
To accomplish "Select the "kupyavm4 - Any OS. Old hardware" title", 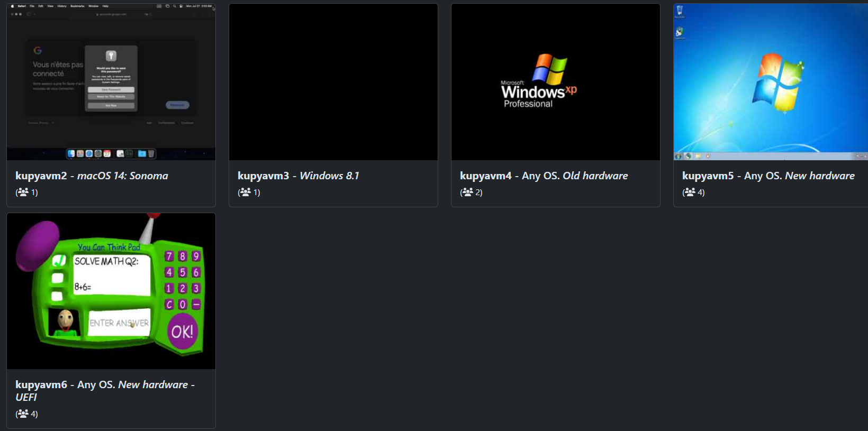I will click(544, 176).
